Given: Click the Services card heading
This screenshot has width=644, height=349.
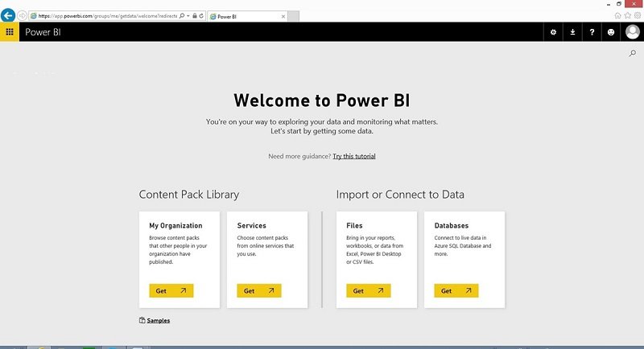Looking at the screenshot, I should tap(252, 225).
